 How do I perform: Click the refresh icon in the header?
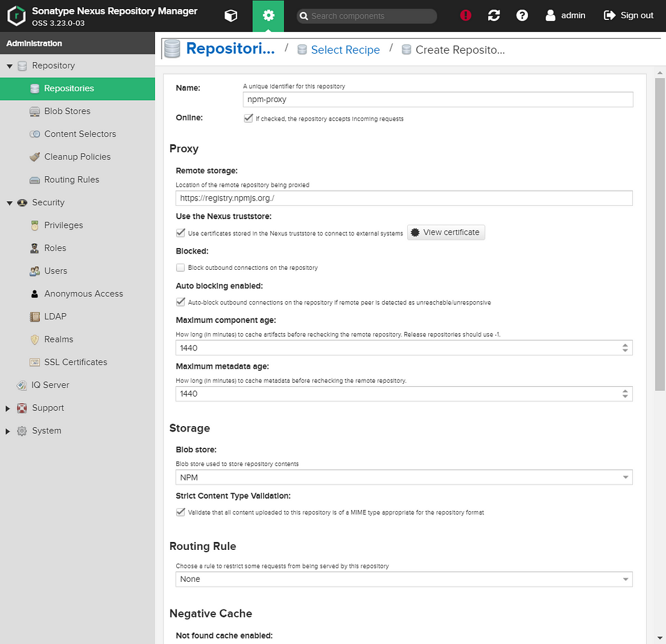click(493, 16)
